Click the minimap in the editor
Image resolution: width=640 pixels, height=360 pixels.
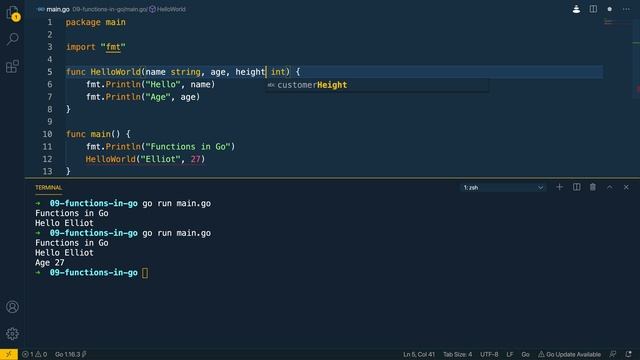[617, 23]
